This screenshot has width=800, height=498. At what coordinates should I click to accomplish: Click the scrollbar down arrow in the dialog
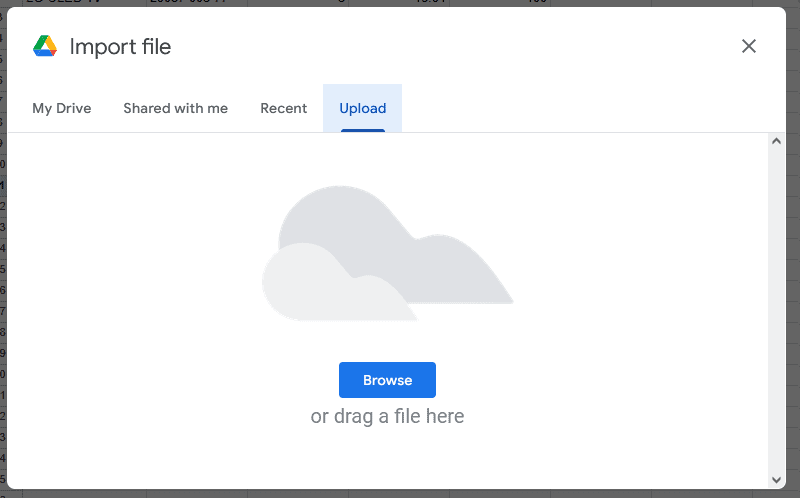[777, 480]
